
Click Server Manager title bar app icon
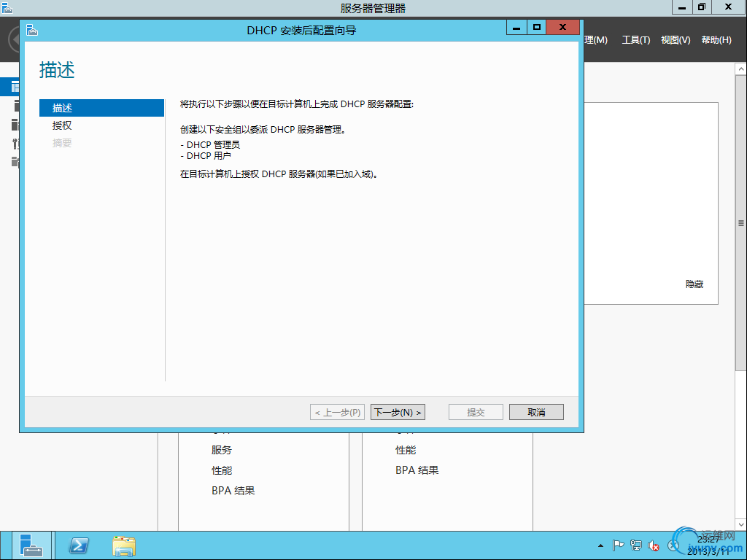(7, 7)
